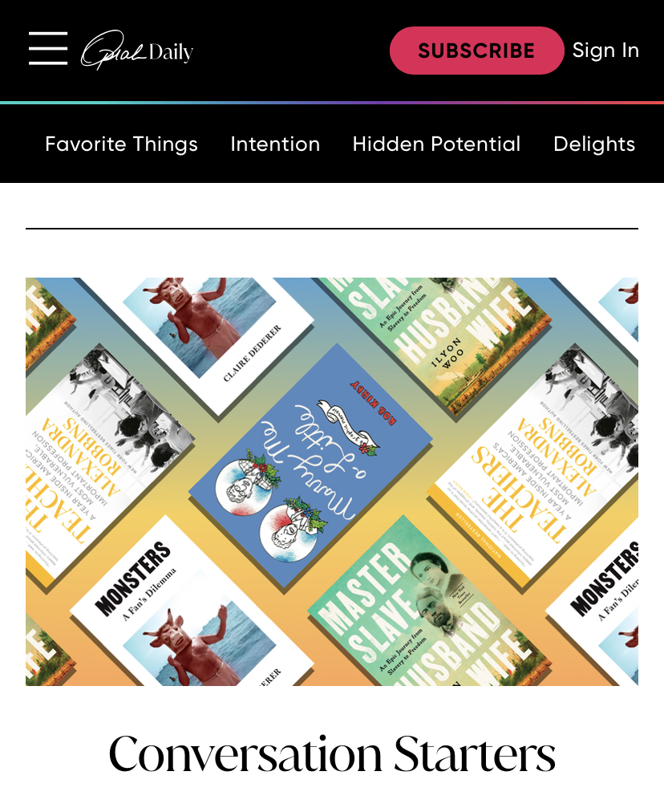Choose Delights from the navigation bar
Image resolution: width=664 pixels, height=812 pixels.
click(594, 144)
